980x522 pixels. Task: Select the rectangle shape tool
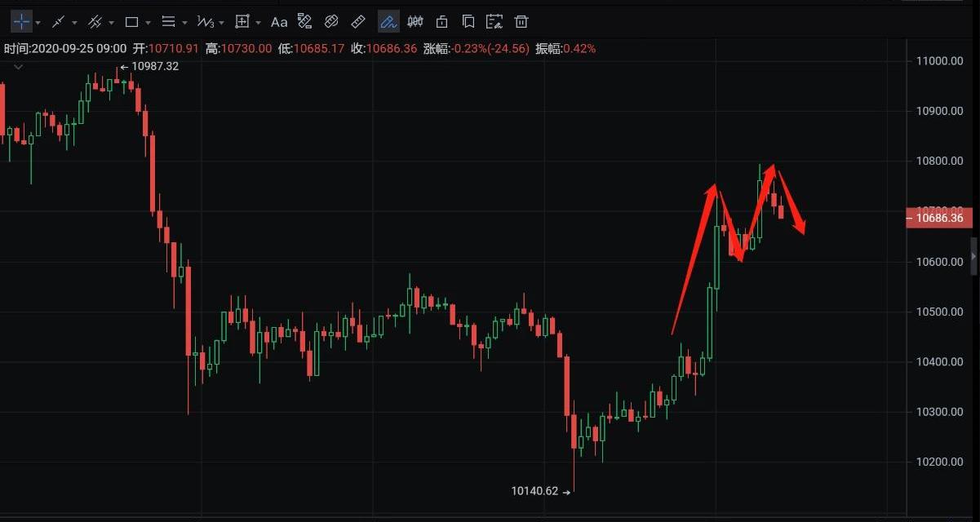[131, 21]
